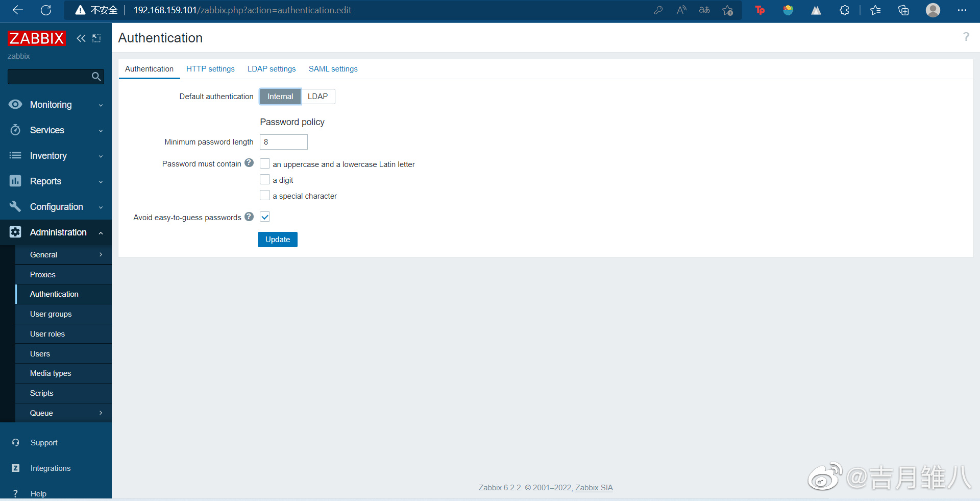Click the browser back arrow

coord(18,10)
